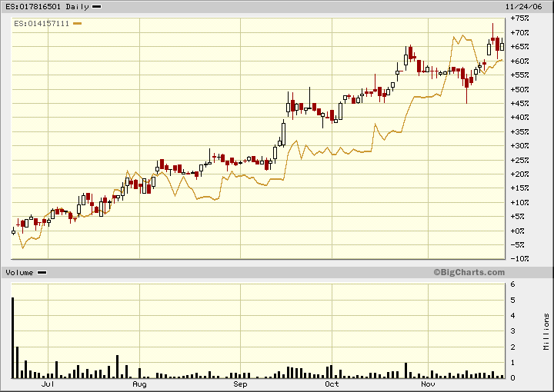This screenshot has height=392, width=554.
Task: Click the +50% axis label
Action: point(519,89)
